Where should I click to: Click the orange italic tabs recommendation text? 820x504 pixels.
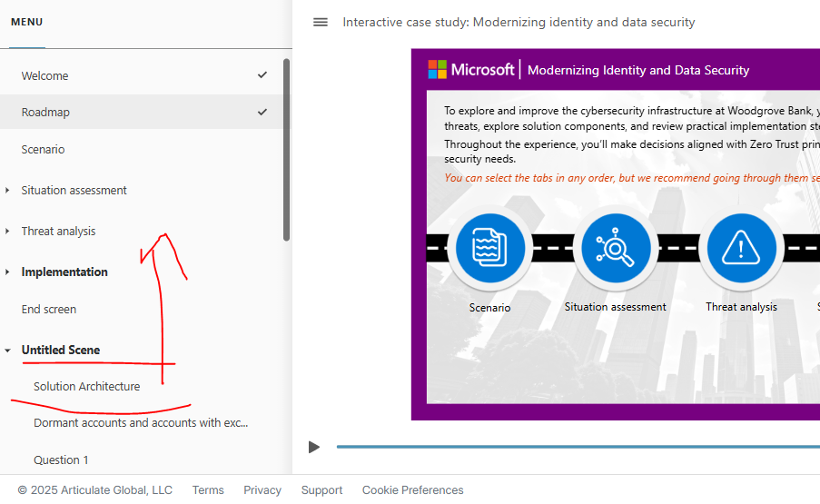(632, 178)
